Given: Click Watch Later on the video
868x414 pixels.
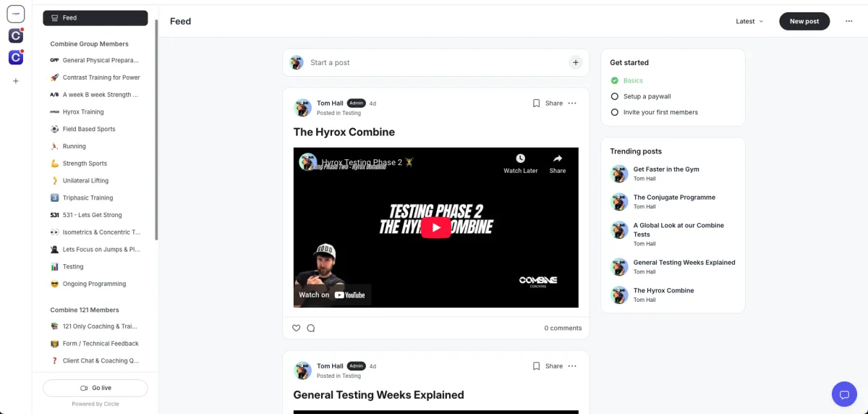Looking at the screenshot, I should tap(521, 164).
